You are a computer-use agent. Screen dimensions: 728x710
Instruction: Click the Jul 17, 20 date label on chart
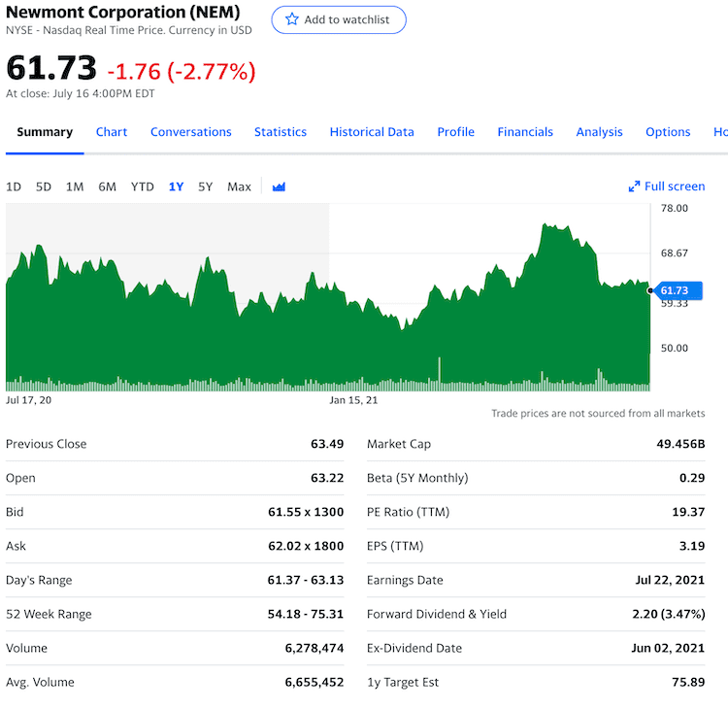click(28, 400)
